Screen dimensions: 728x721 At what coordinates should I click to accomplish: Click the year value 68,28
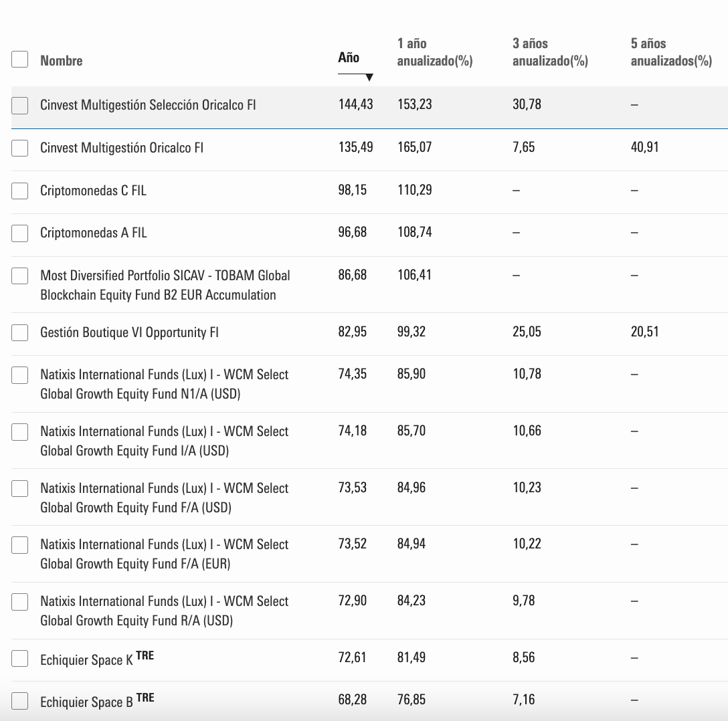(x=353, y=700)
